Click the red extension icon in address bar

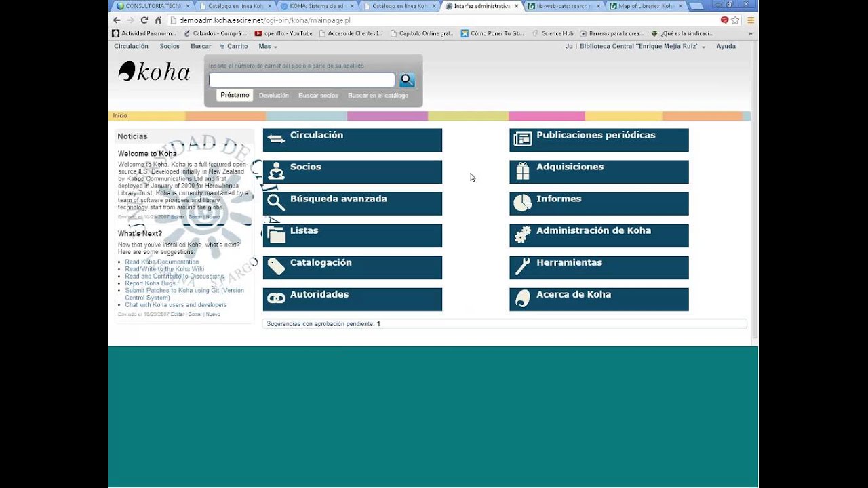point(724,20)
